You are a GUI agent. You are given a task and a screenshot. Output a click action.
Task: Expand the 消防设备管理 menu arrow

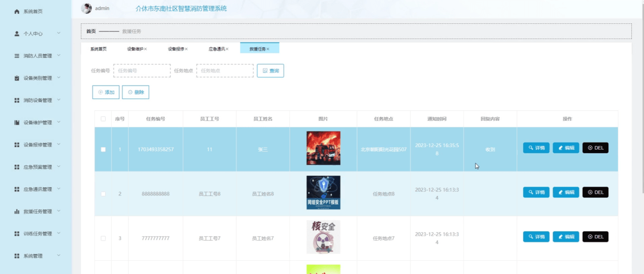[x=59, y=100]
